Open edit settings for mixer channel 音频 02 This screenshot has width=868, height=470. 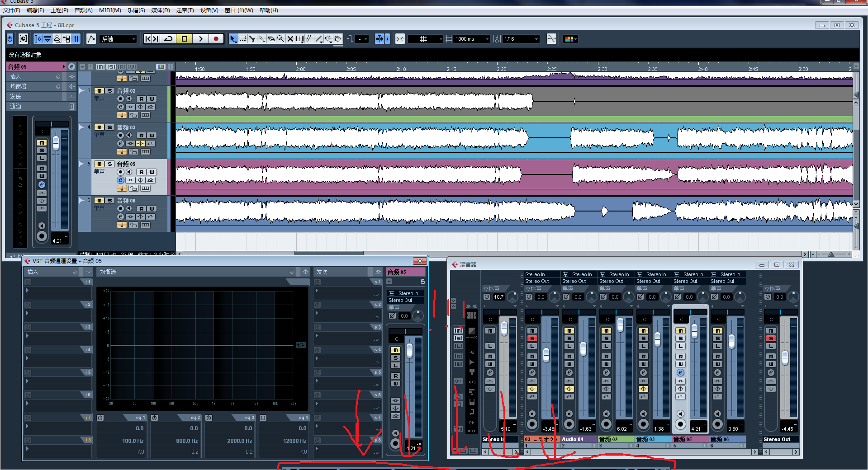[x=606, y=373]
